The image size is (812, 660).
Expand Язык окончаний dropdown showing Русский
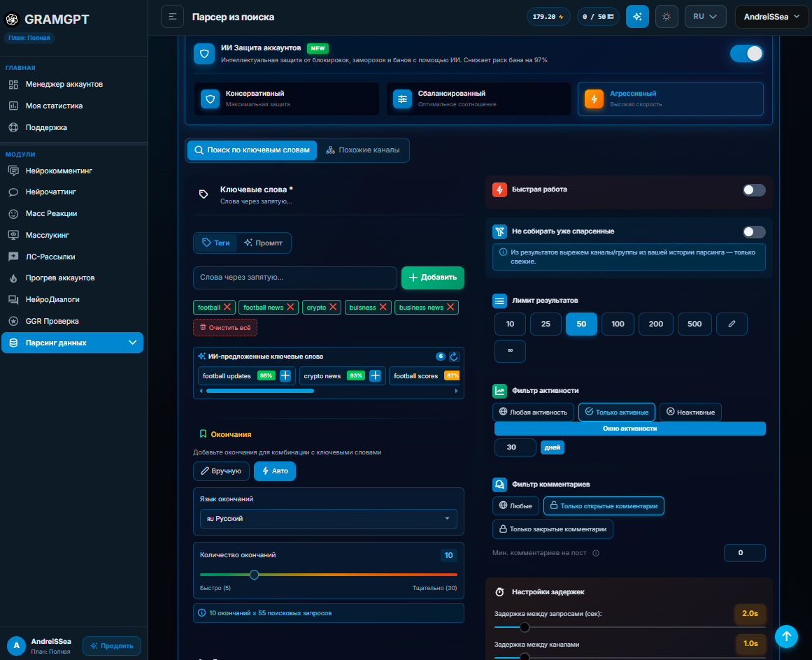click(328, 519)
